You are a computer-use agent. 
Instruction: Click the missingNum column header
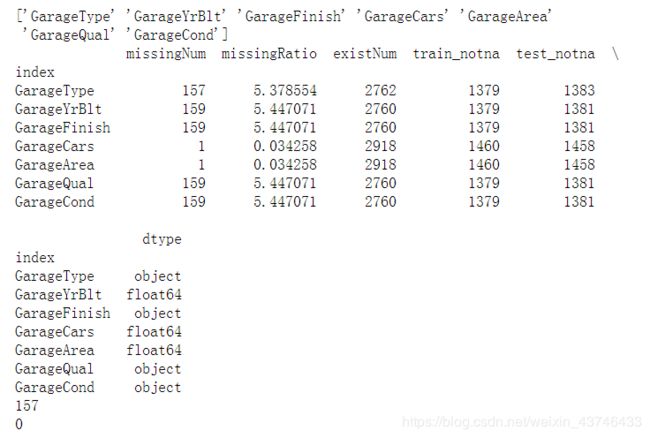166,54
